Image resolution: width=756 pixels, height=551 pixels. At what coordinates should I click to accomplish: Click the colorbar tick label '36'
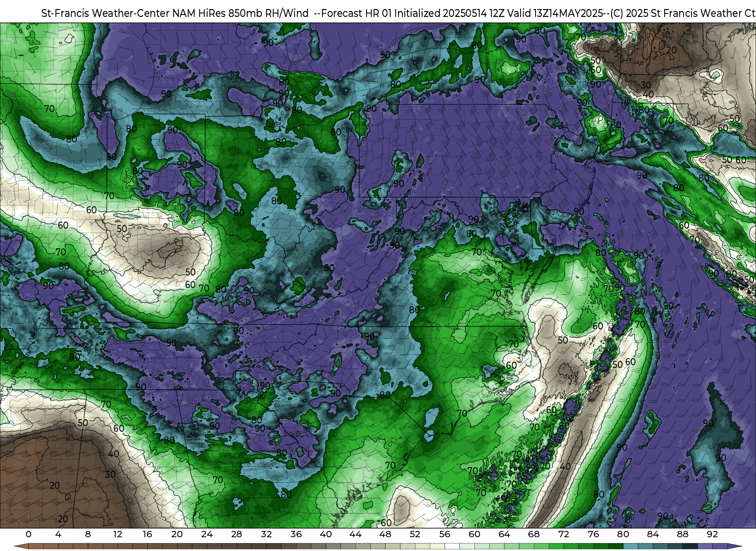point(296,534)
